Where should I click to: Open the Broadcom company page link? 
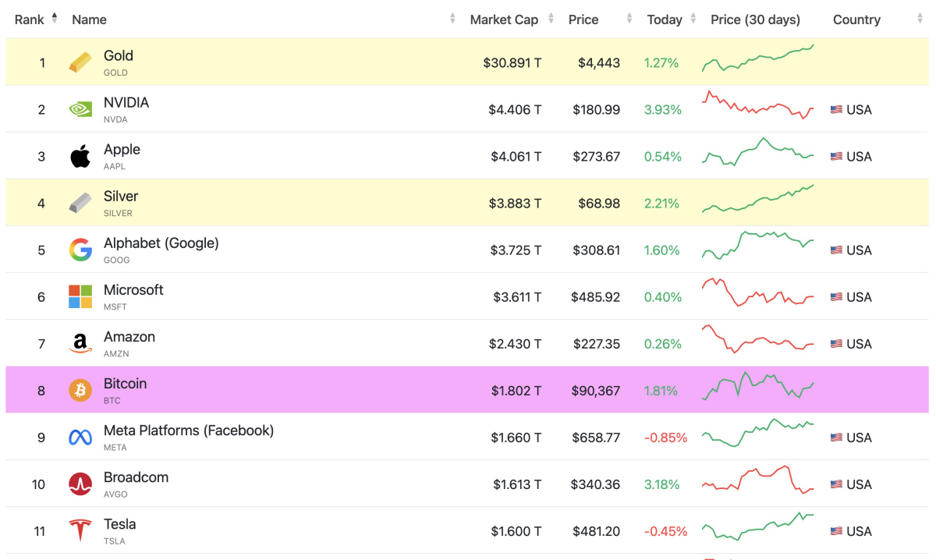(136, 477)
